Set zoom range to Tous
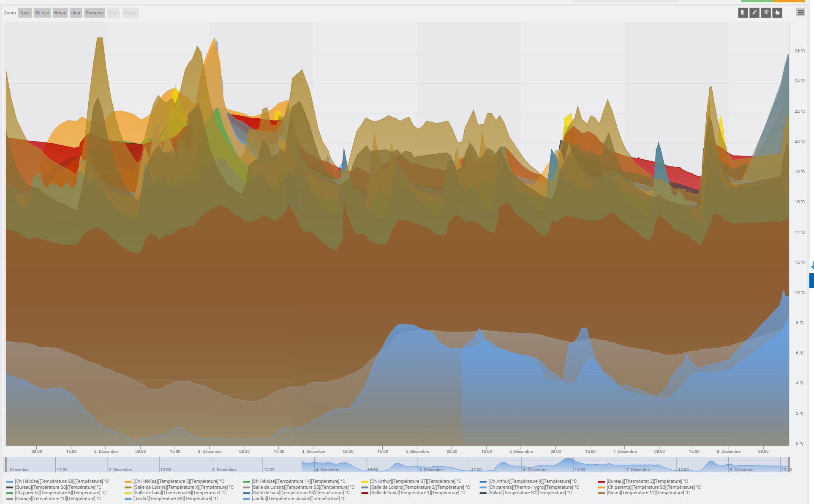 (25, 13)
